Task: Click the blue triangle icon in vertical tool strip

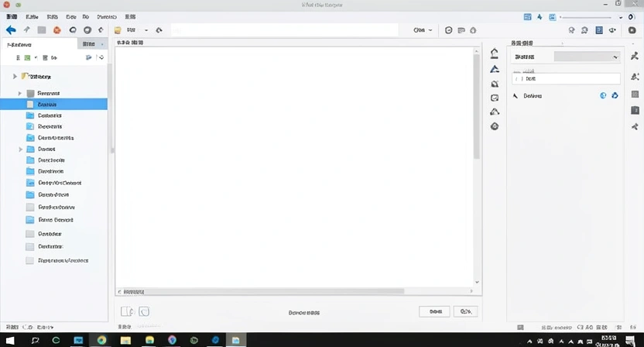Action: tap(495, 69)
